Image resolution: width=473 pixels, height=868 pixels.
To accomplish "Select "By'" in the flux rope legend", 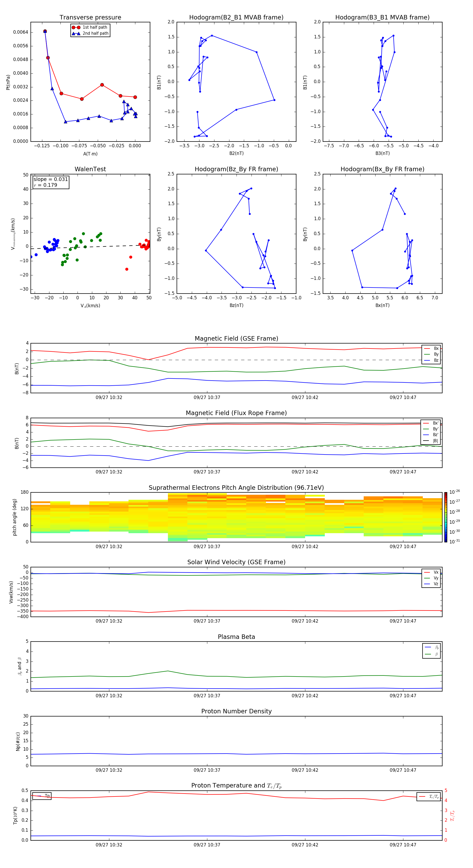I will pyautogui.click(x=431, y=429).
